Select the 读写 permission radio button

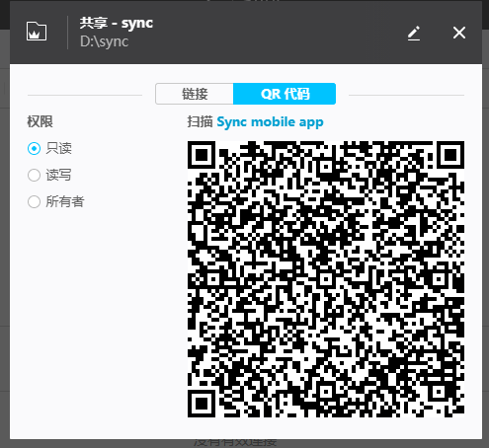(34, 175)
